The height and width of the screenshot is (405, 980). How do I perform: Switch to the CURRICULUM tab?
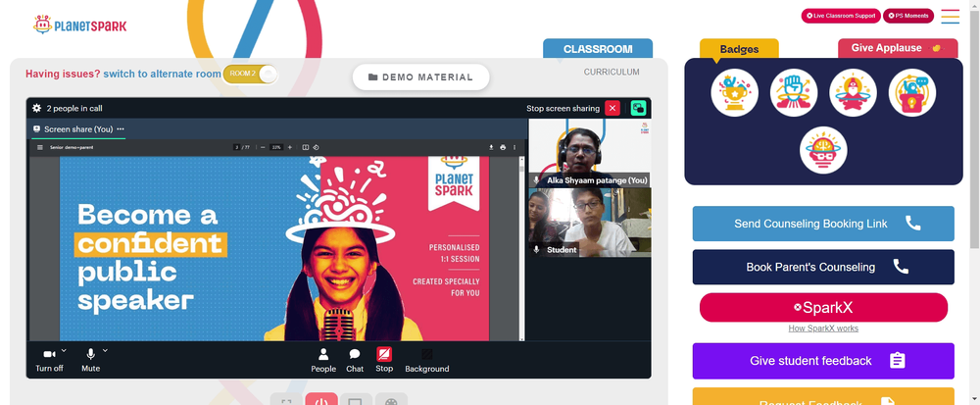612,72
